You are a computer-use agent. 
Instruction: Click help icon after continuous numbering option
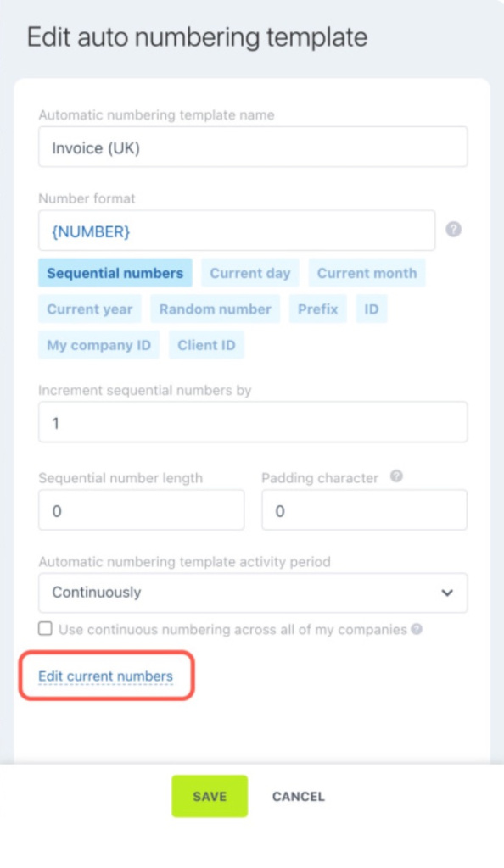(417, 630)
